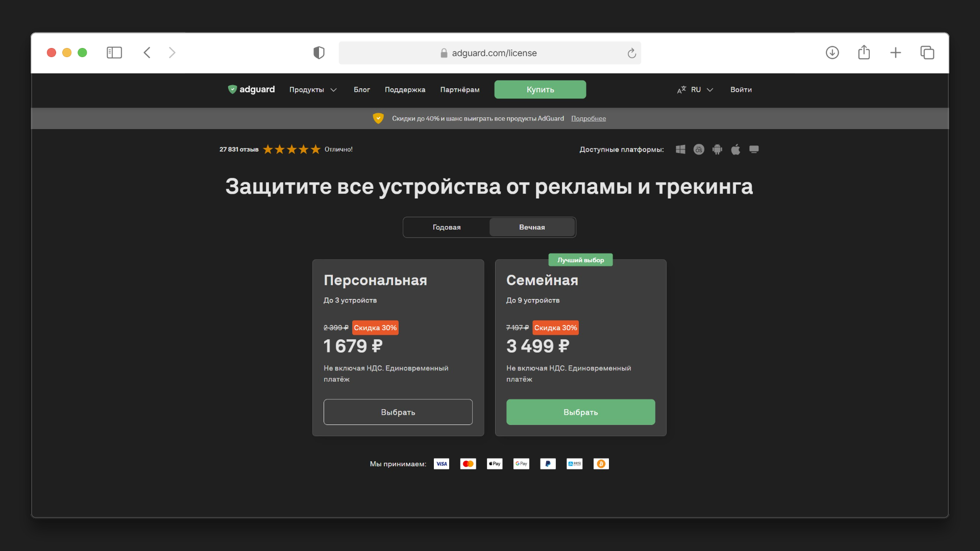Click the Apple Pay payment icon

[494, 463]
